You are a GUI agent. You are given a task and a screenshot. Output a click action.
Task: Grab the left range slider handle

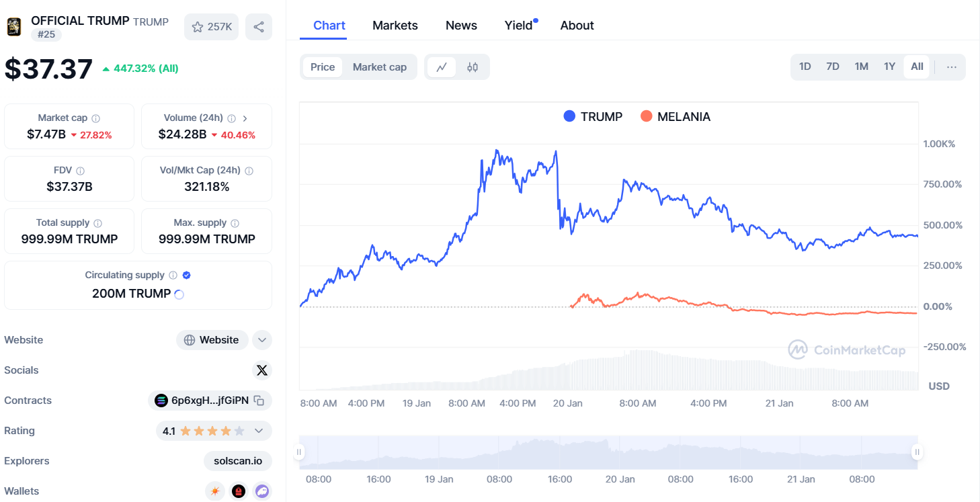click(x=299, y=452)
